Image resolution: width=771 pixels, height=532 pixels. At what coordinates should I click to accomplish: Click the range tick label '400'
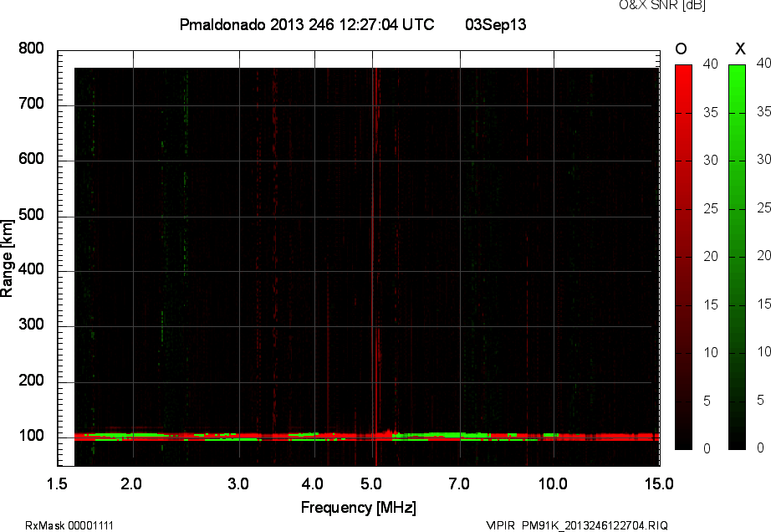pyautogui.click(x=31, y=269)
